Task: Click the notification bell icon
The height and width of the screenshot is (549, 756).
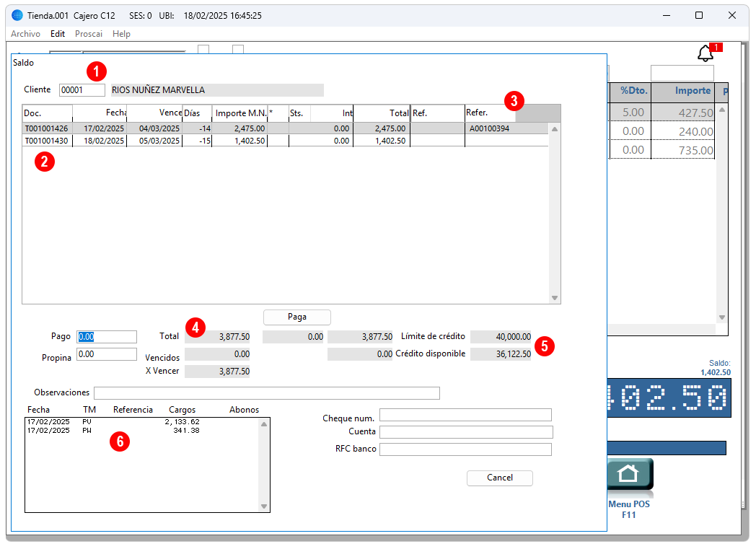Action: pyautogui.click(x=706, y=53)
